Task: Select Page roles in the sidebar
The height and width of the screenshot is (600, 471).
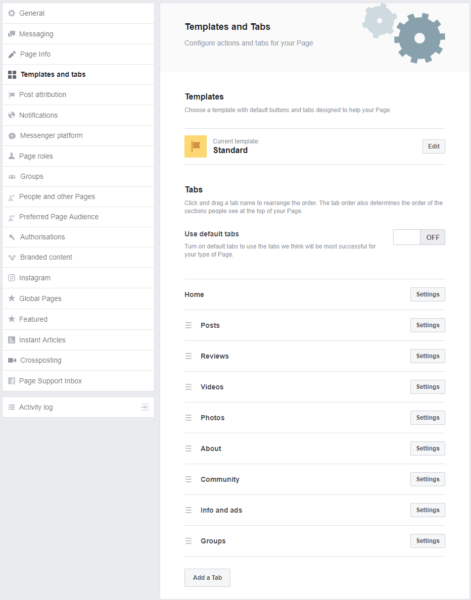Action: (x=78, y=156)
